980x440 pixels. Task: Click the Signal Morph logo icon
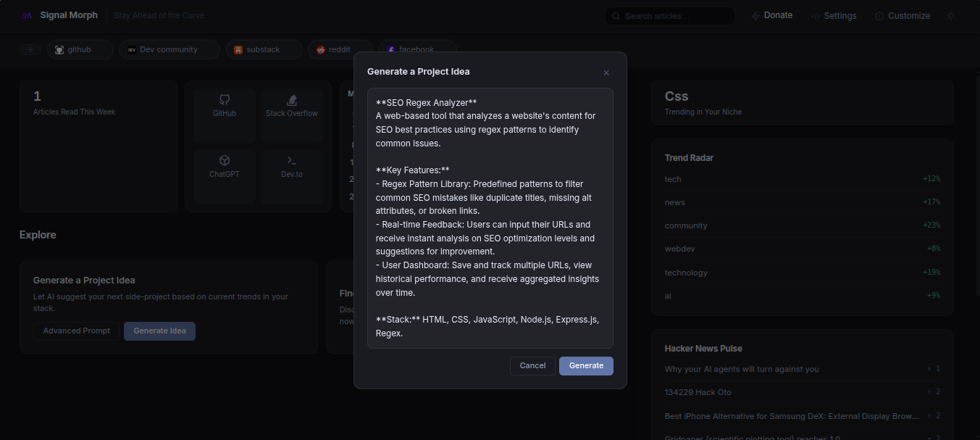27,15
